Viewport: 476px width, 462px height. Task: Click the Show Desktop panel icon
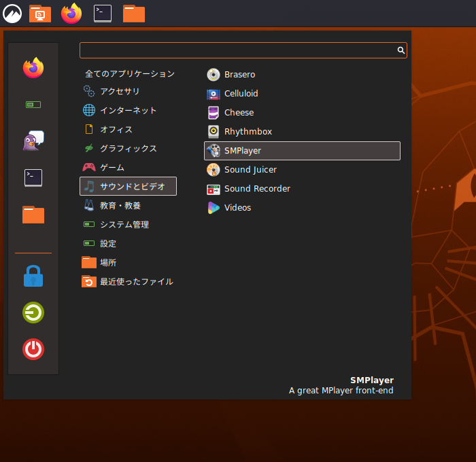[x=40, y=14]
